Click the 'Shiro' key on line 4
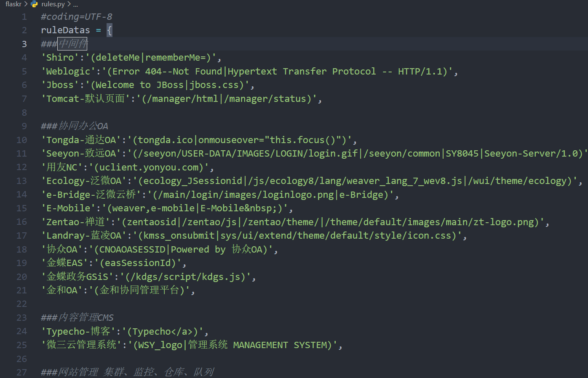588x378 pixels. pyautogui.click(x=60, y=58)
